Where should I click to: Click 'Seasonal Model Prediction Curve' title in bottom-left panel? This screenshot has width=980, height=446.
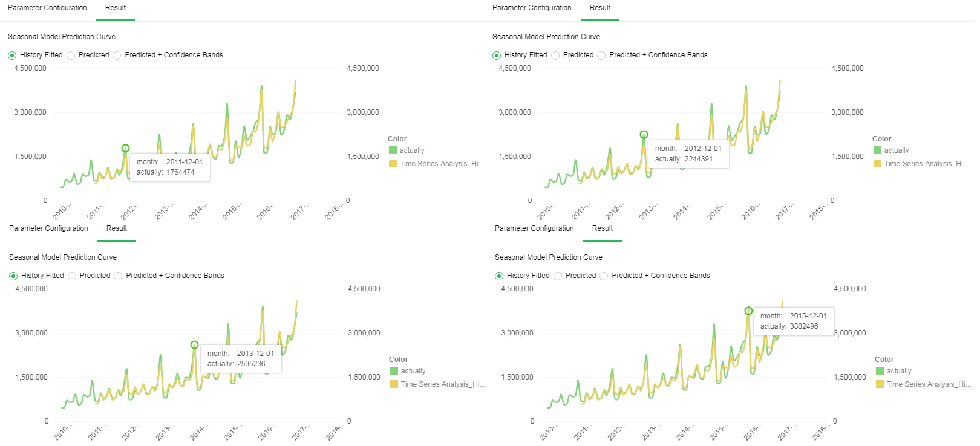[x=63, y=257]
